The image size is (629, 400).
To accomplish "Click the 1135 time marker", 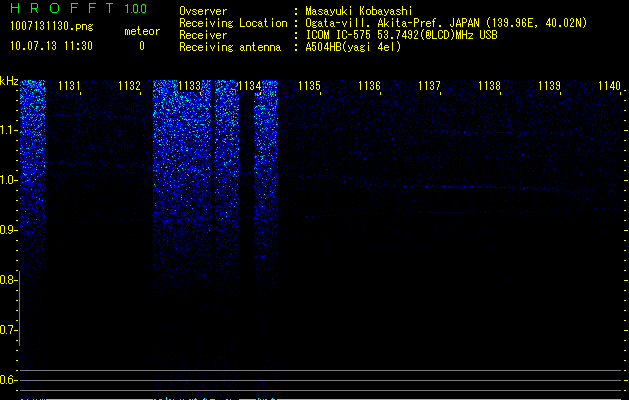I will coord(309,86).
